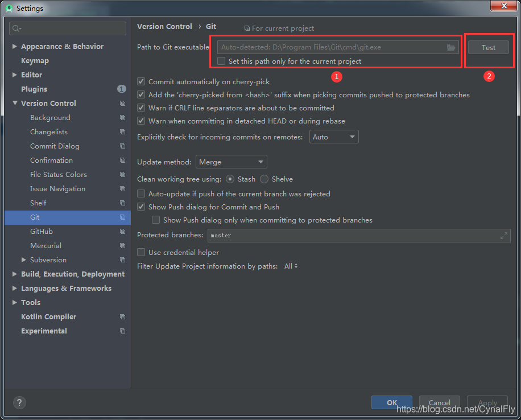Image resolution: width=521 pixels, height=420 pixels.
Task: Click the search magnifier icon in settings search
Action: click(x=16, y=28)
